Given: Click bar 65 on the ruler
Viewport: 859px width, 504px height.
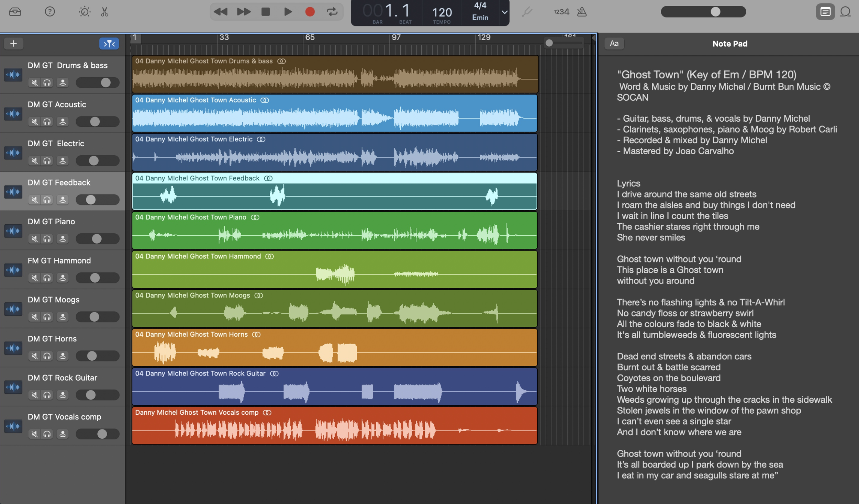Looking at the screenshot, I should coord(310,37).
